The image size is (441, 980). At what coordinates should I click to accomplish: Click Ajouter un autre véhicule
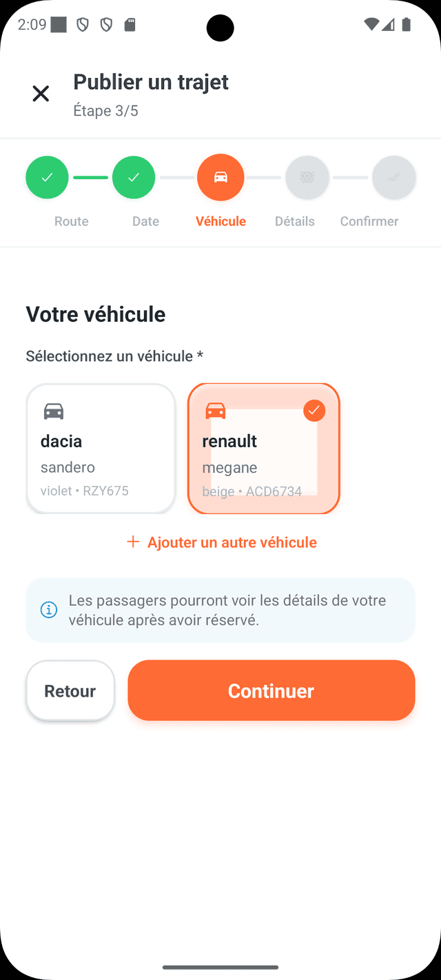[232, 542]
